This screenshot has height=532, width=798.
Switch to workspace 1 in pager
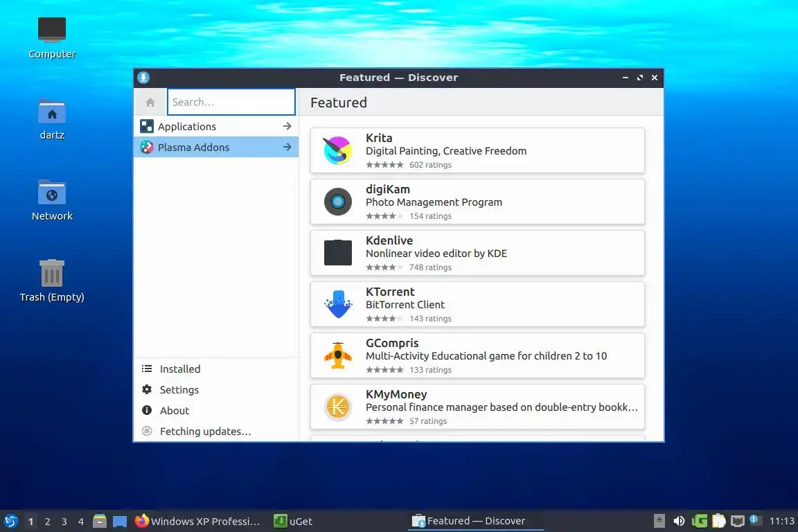click(x=30, y=522)
